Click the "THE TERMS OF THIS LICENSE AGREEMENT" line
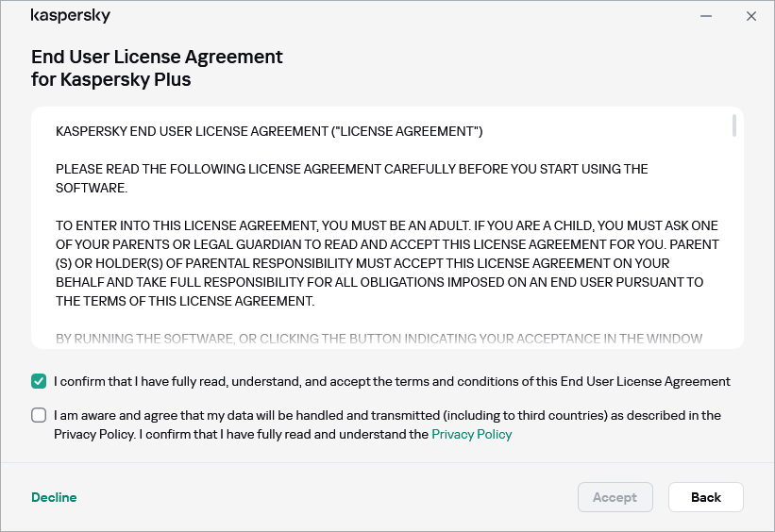The height and width of the screenshot is (532, 775). point(185,301)
